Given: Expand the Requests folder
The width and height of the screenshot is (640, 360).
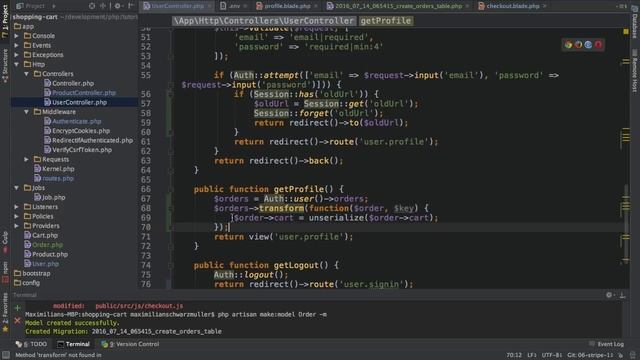Looking at the screenshot, I should pyautogui.click(x=27, y=159).
